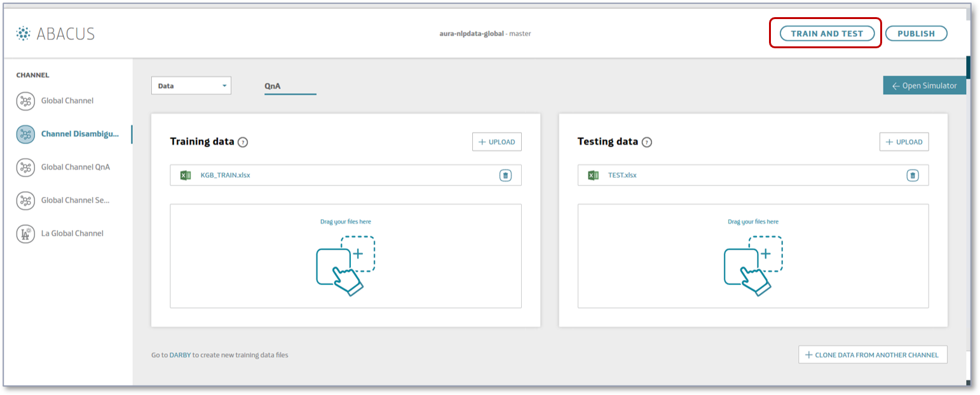Image resolution: width=980 pixels, height=395 pixels.
Task: Click Global Channel label in sidebar
Action: [x=67, y=101]
